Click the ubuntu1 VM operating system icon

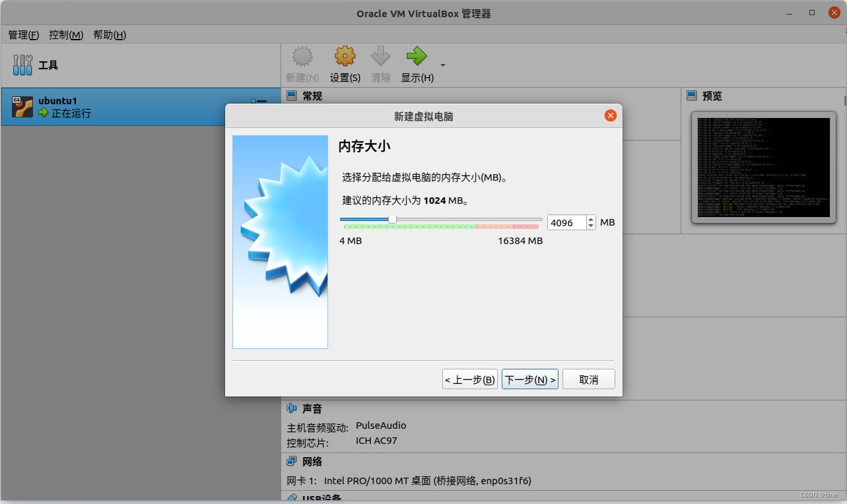[22, 107]
